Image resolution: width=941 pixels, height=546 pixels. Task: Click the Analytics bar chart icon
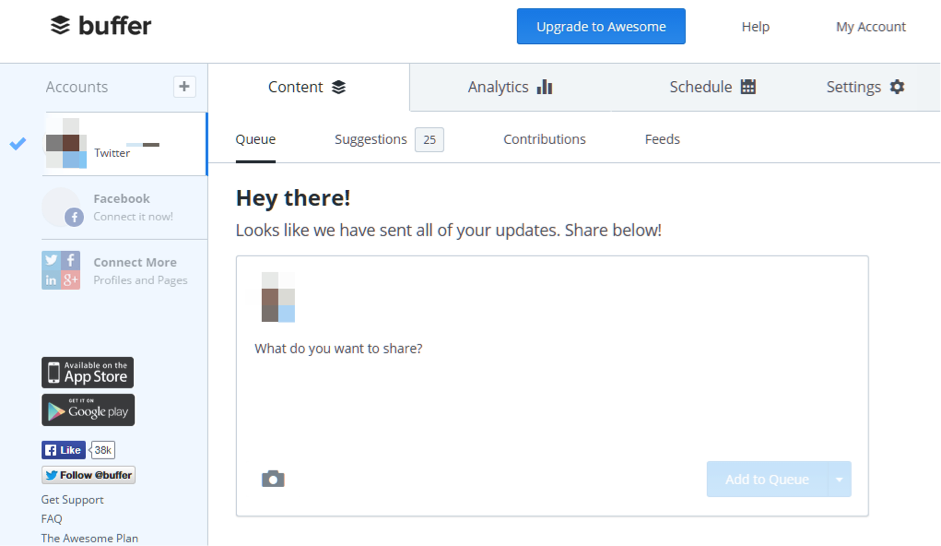[544, 87]
